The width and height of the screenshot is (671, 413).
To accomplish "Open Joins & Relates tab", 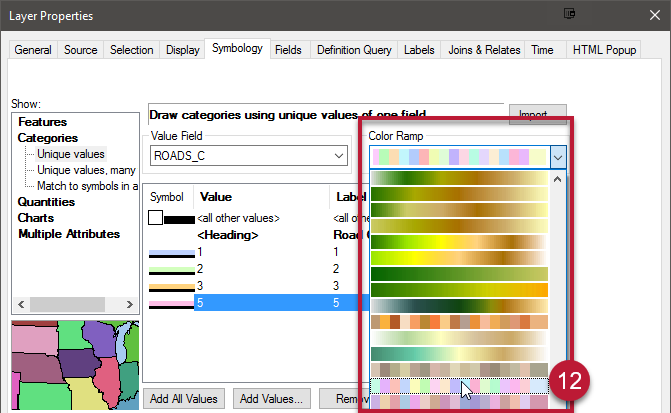I will (484, 50).
